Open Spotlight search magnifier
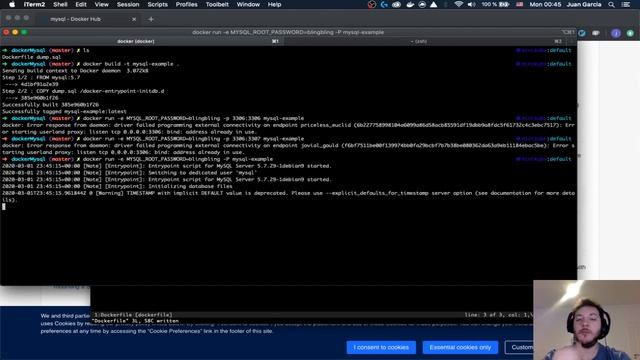The image size is (640, 360). [x=611, y=4]
